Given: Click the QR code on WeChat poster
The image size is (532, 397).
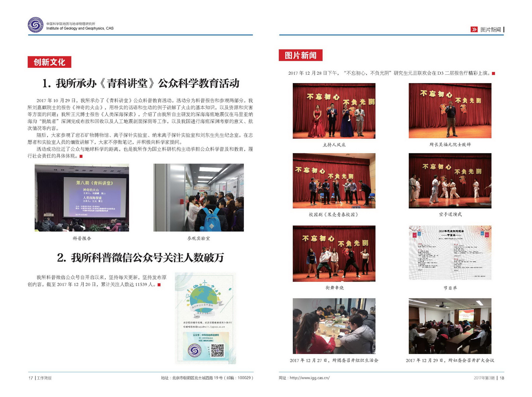Looking at the screenshot, I should coord(217,350).
